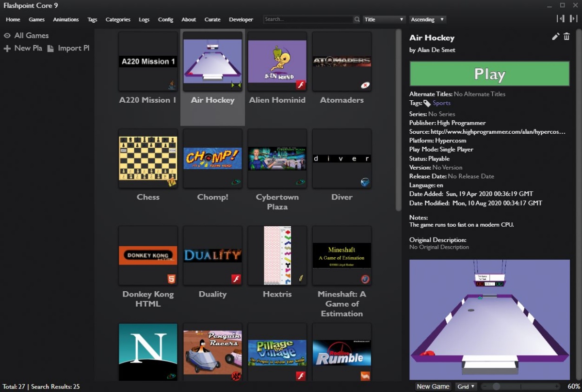Viewport: 582px width, 392px height.
Task: Select the Penguin Racers thumbnail
Action: pos(212,352)
